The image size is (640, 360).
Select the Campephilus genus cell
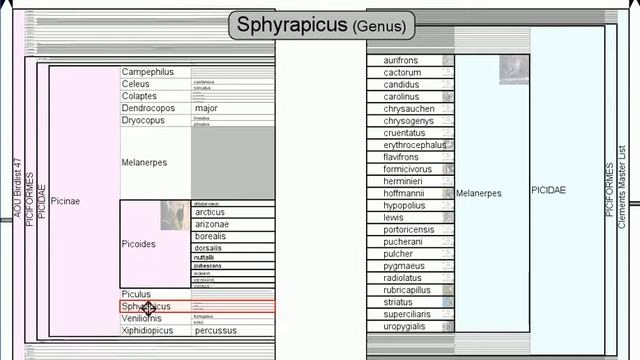[156, 72]
